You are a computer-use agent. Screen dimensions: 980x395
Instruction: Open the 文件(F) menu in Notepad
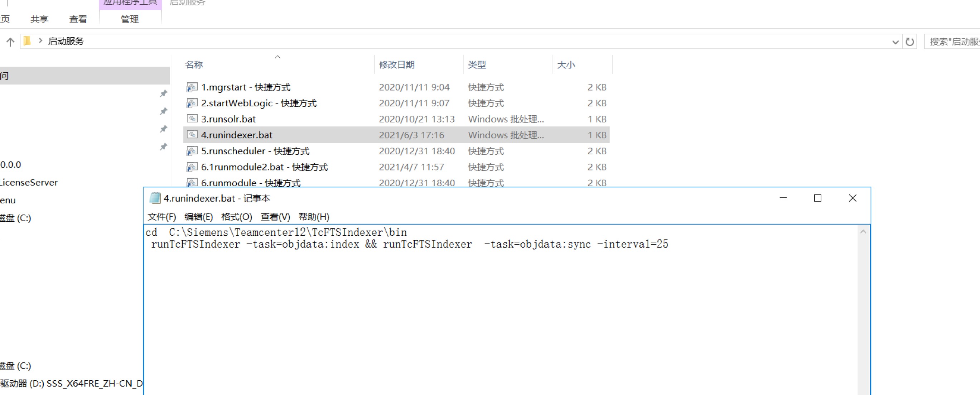click(x=162, y=217)
